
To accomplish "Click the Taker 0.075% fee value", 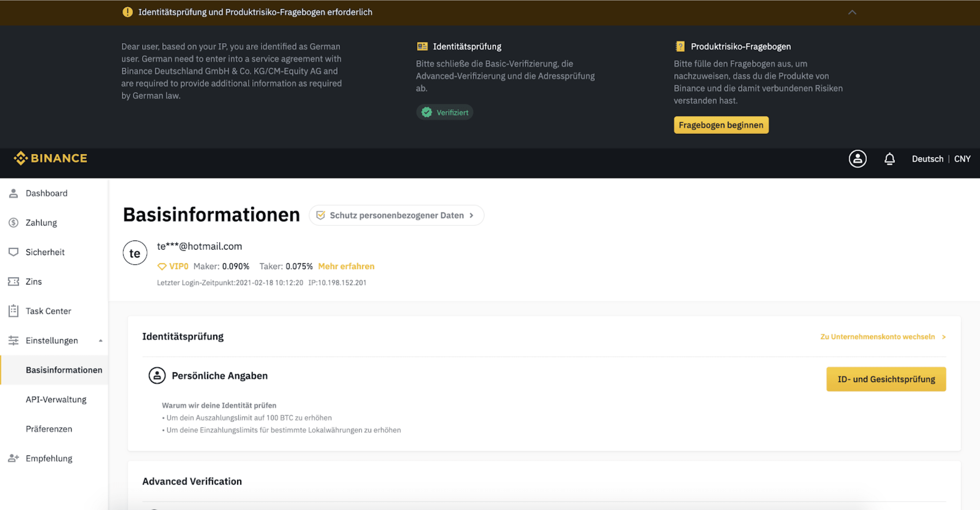I will (299, 266).
